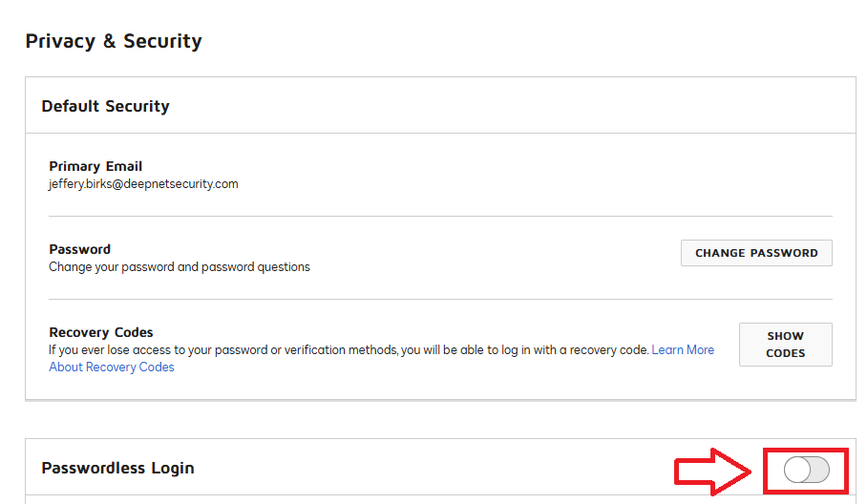This screenshot has width=867, height=504.
Task: Click the About Recovery Codes link text
Action: pos(112,367)
